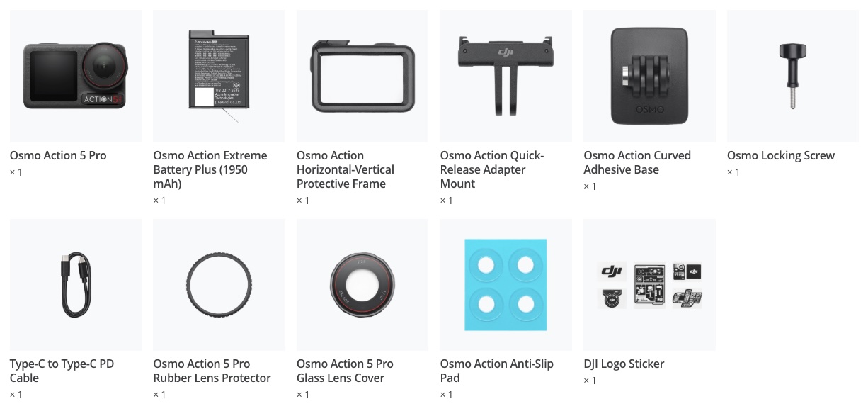Select the Extreme Battery Plus product image

[x=219, y=76]
